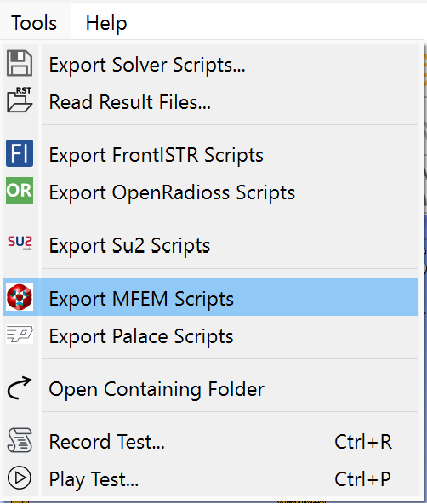Click the circled play Test icon
The width and height of the screenshot is (427, 504).
pyautogui.click(x=20, y=478)
